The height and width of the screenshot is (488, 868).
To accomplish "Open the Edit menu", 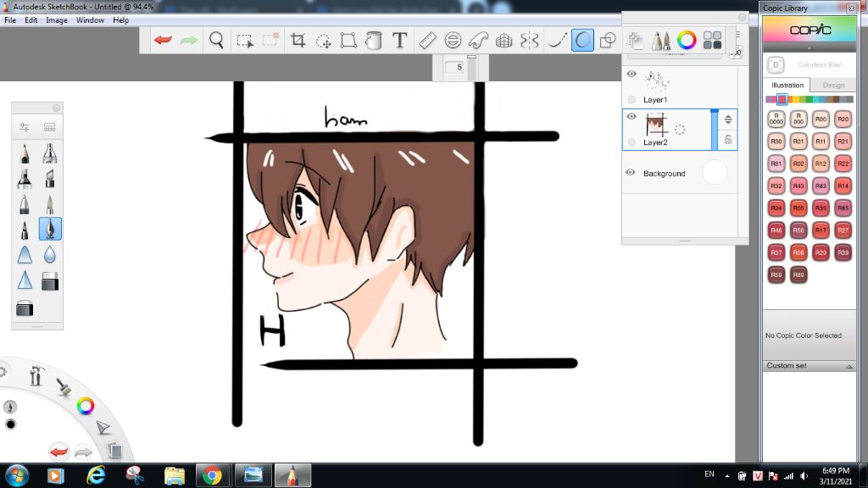I will tap(31, 20).
